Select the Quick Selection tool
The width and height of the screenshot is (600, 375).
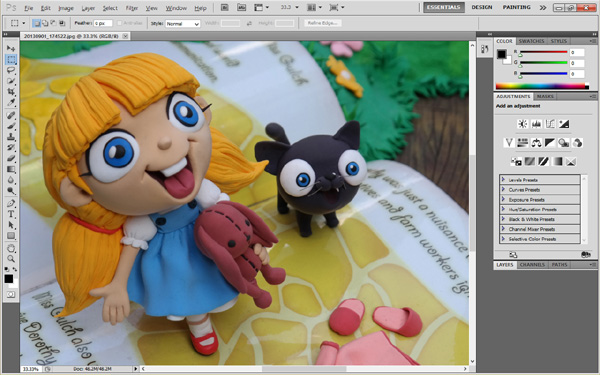[x=11, y=81]
